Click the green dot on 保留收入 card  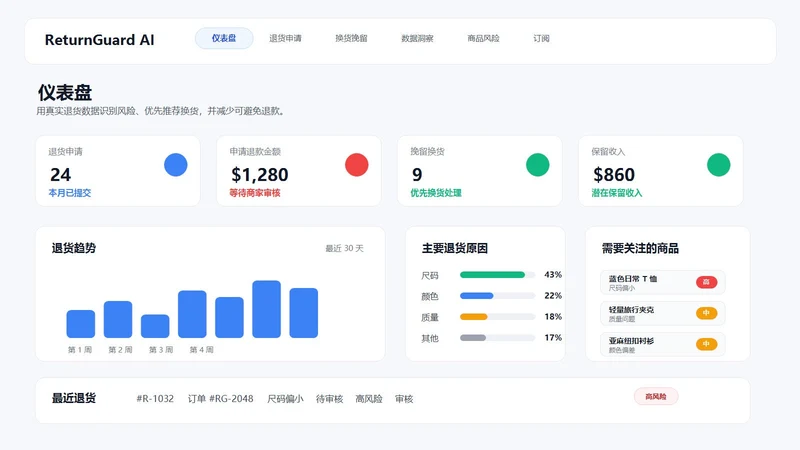[718, 165]
